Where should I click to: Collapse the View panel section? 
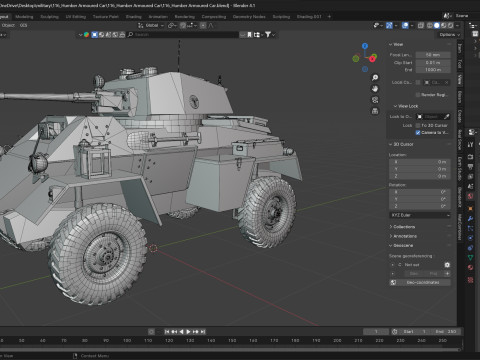click(x=396, y=44)
